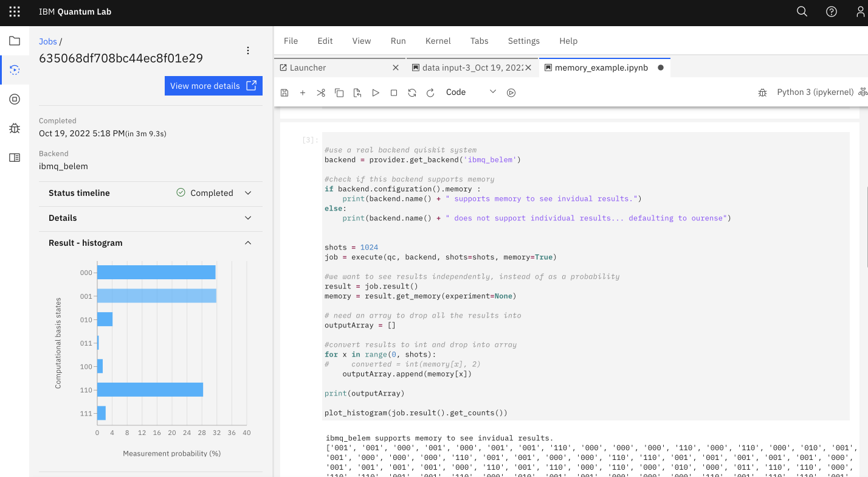
Task: Follow the Jobs breadcrumb link
Action: pos(48,41)
